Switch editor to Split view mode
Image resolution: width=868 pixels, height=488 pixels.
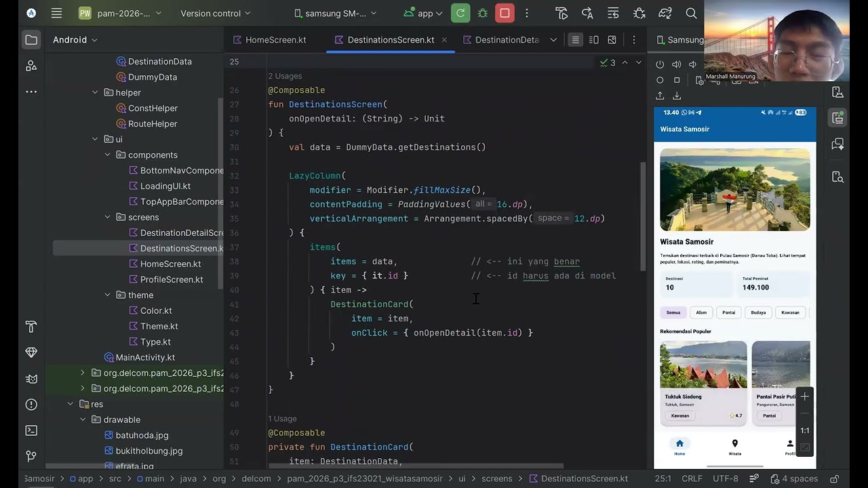593,40
